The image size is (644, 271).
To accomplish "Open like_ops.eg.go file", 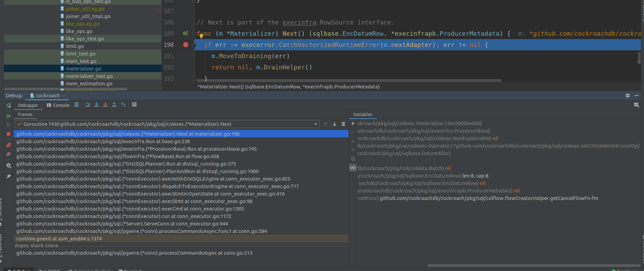I will pos(83,24).
